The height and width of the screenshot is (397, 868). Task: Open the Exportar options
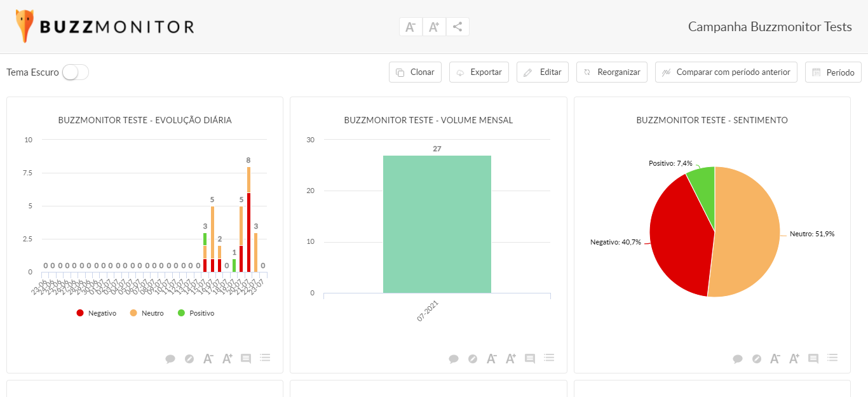tap(479, 72)
